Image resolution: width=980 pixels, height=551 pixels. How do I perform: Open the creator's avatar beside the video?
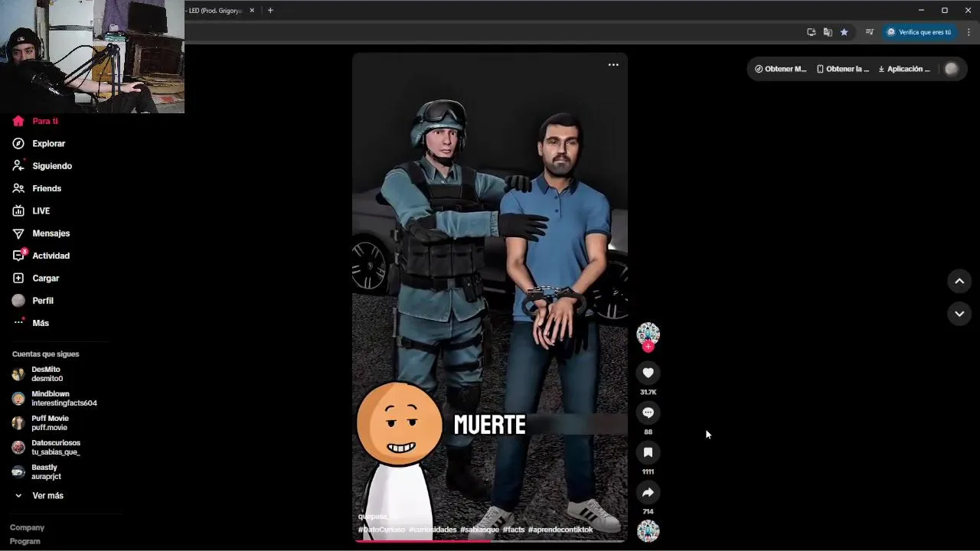[648, 333]
